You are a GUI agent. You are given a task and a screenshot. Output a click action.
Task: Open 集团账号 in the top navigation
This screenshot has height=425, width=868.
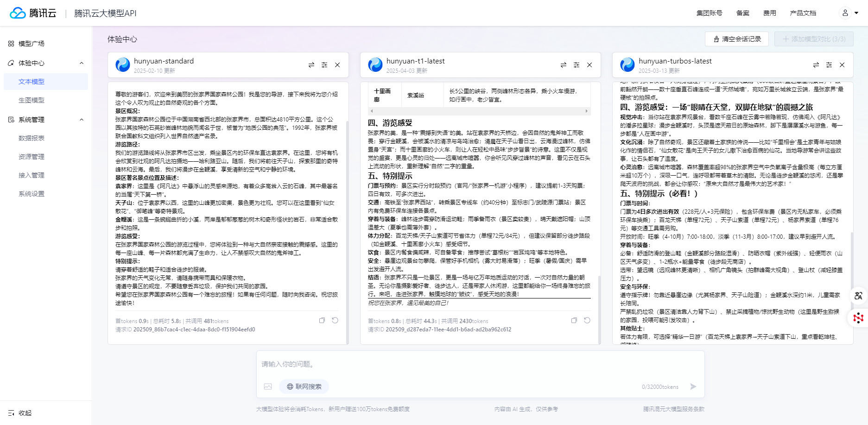pos(709,13)
